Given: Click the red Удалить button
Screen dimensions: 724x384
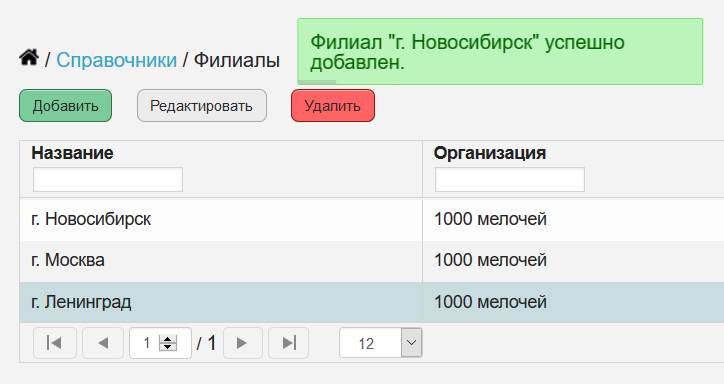Looking at the screenshot, I should (332, 106).
